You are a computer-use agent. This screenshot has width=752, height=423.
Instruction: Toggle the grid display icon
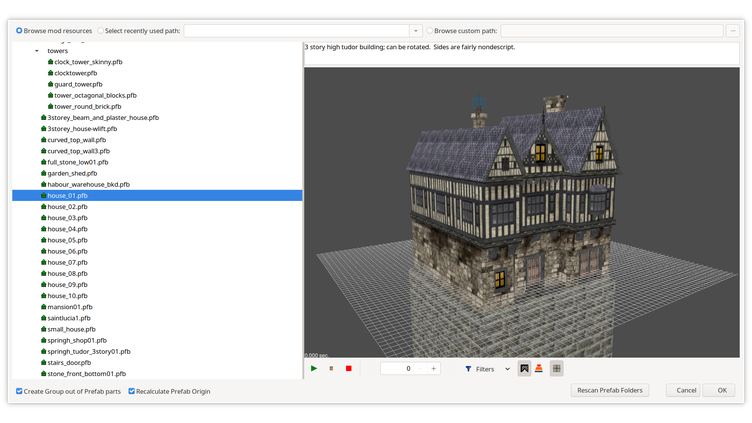click(x=557, y=369)
